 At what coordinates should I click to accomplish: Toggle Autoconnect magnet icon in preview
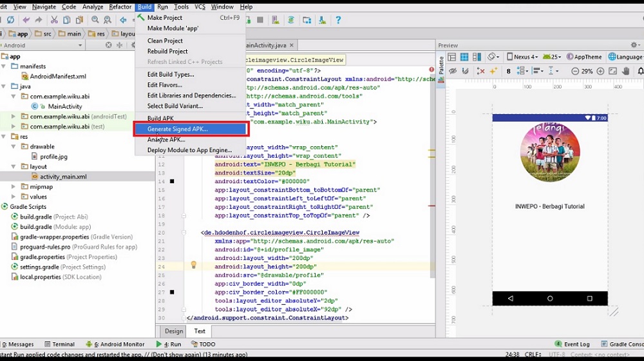[x=466, y=71]
